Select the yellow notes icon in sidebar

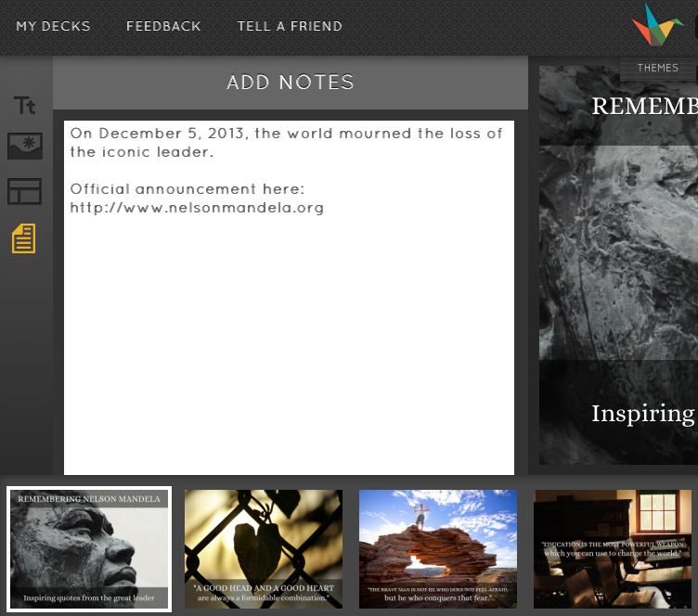24,238
